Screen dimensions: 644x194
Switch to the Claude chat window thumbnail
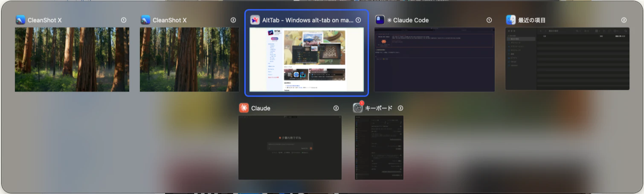pyautogui.click(x=290, y=148)
